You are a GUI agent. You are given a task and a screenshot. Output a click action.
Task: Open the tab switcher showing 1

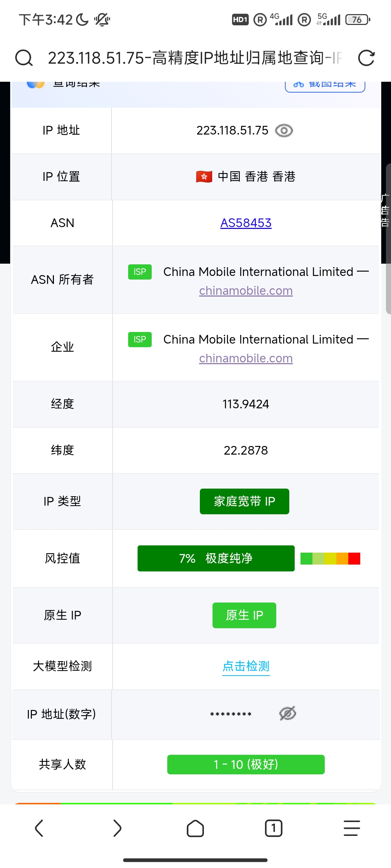tap(273, 828)
